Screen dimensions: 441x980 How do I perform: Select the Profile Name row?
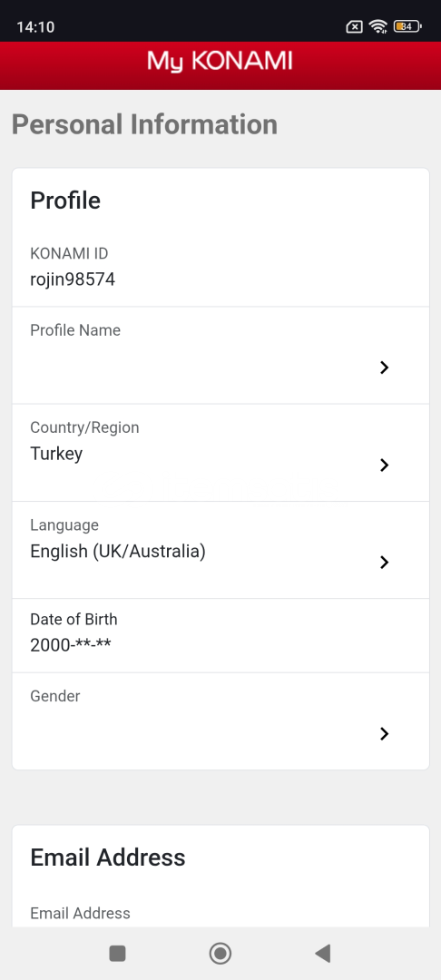pyautogui.click(x=220, y=355)
